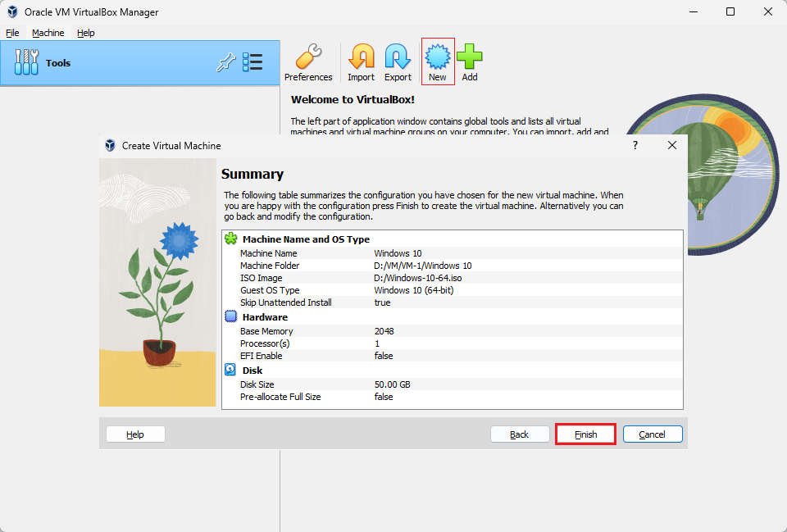787x532 pixels.
Task: Click the Machine Name value 'Windows 10'
Action: (398, 253)
